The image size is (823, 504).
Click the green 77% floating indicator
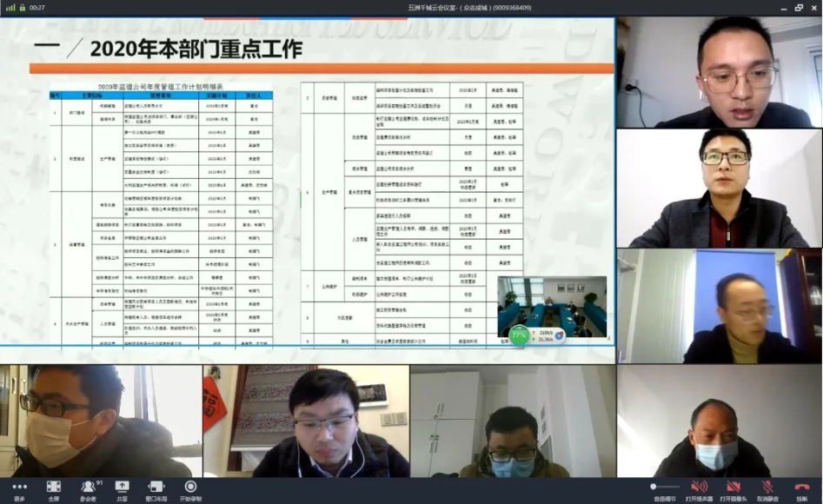519,335
